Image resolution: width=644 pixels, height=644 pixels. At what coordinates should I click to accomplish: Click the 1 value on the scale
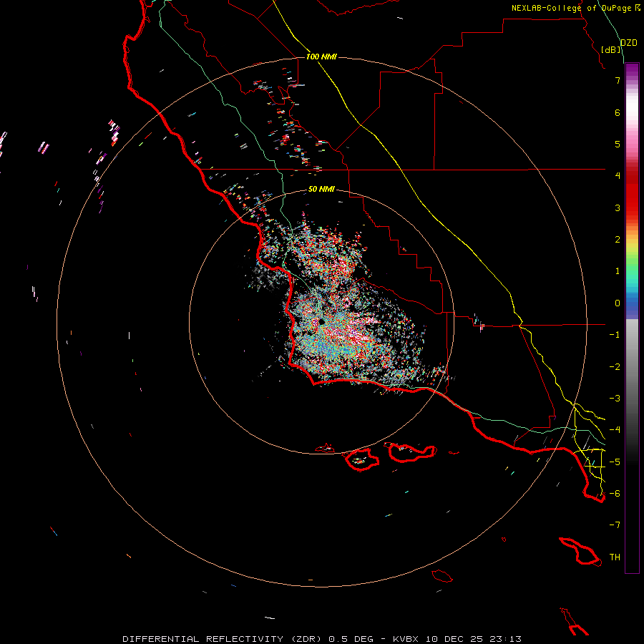(618, 271)
